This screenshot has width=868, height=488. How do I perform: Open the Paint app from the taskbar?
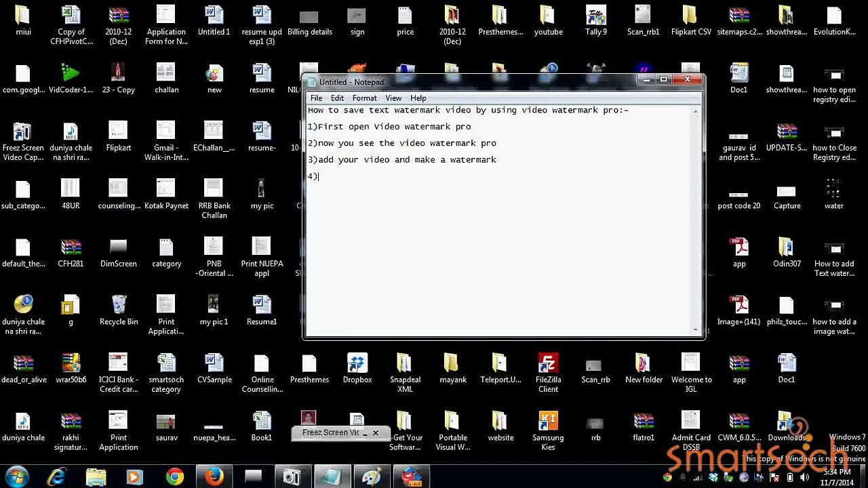click(371, 478)
